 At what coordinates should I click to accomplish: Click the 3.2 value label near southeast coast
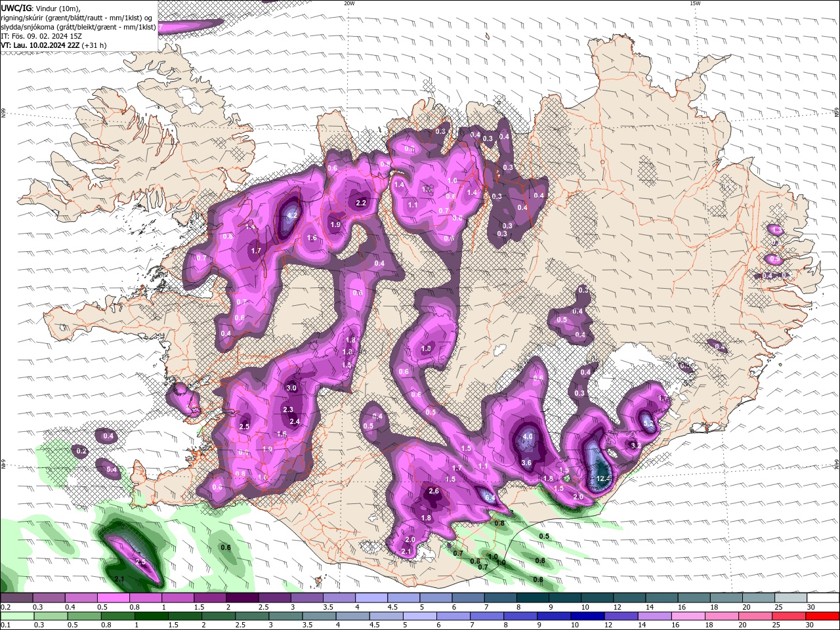pyautogui.click(x=635, y=445)
